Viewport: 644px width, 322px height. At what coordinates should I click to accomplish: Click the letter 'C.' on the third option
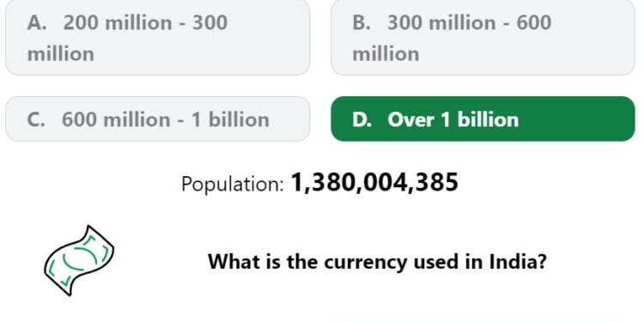[x=36, y=119]
